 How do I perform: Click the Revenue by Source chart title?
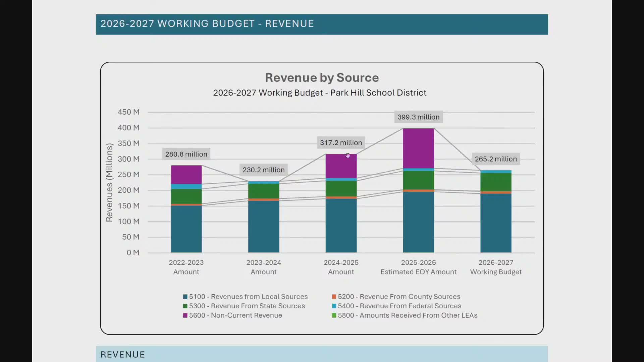(x=322, y=77)
